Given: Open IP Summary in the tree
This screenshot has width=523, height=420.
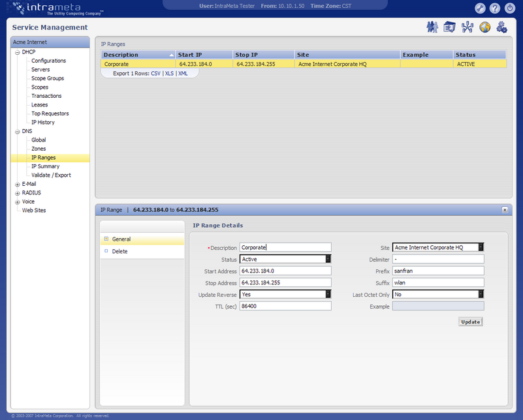Looking at the screenshot, I should 45,166.
